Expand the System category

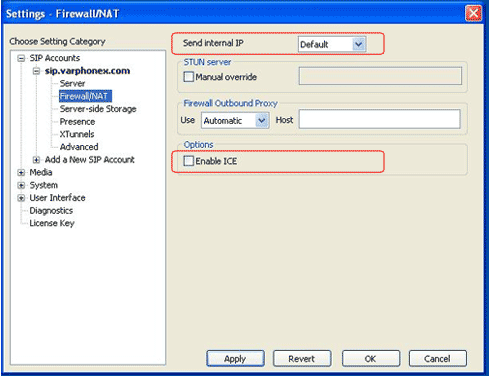click(21, 185)
